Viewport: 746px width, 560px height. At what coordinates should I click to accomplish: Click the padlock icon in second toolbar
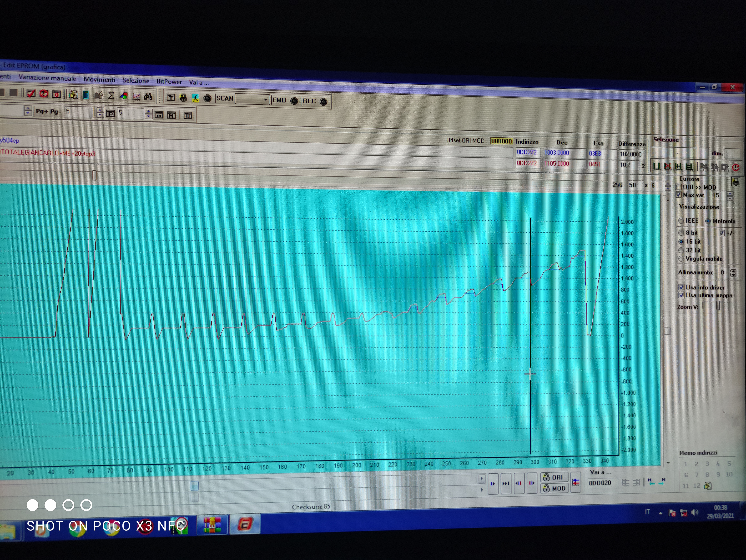[183, 98]
